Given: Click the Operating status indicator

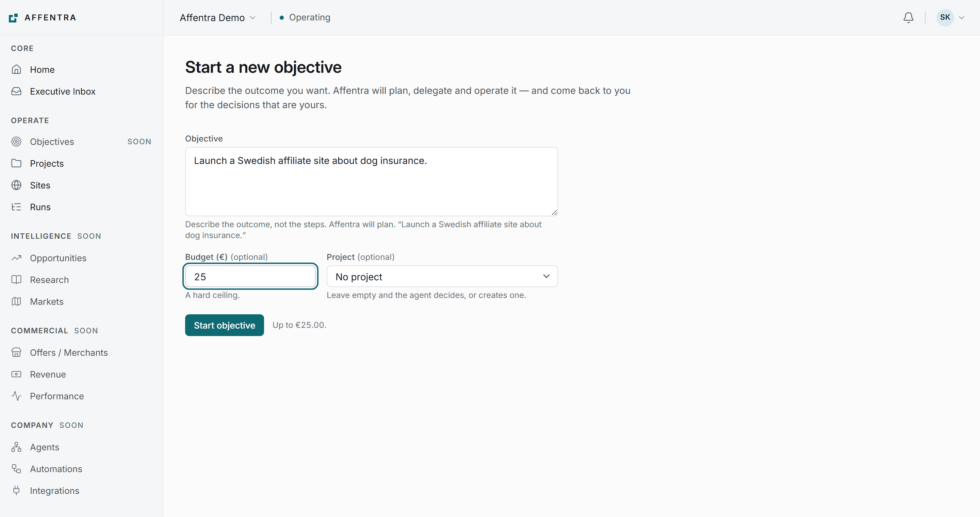Looking at the screenshot, I should point(305,17).
